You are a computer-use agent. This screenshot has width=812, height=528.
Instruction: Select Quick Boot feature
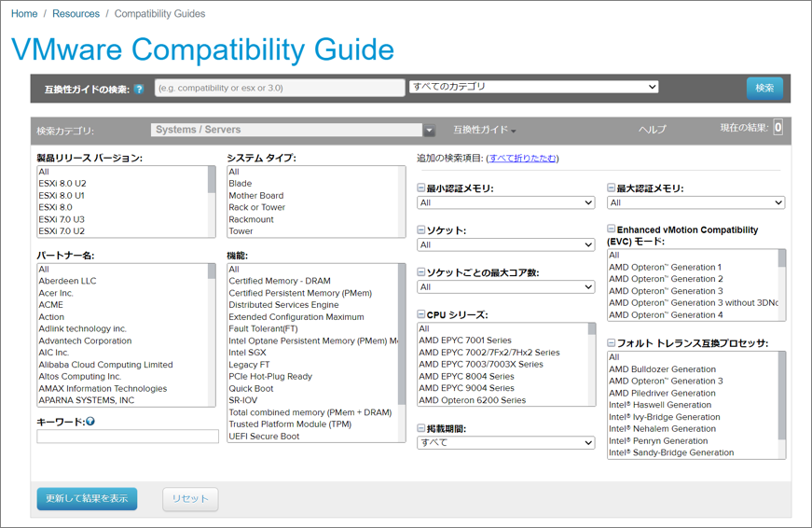click(x=251, y=389)
